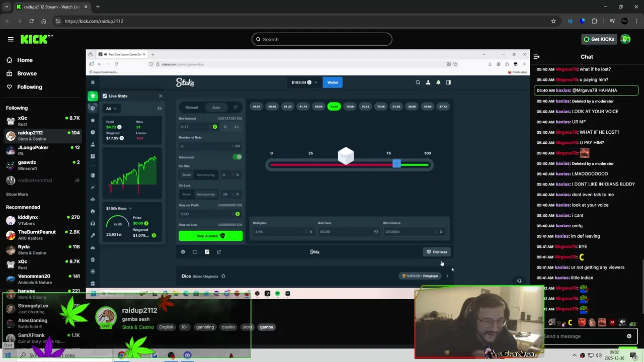Open Chrome from the Windows taskbar

tap(122, 355)
